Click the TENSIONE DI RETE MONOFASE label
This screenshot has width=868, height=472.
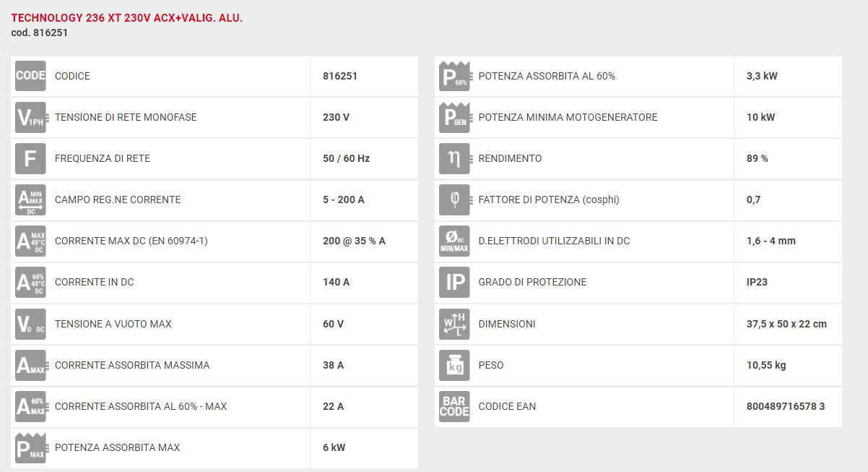point(126,117)
